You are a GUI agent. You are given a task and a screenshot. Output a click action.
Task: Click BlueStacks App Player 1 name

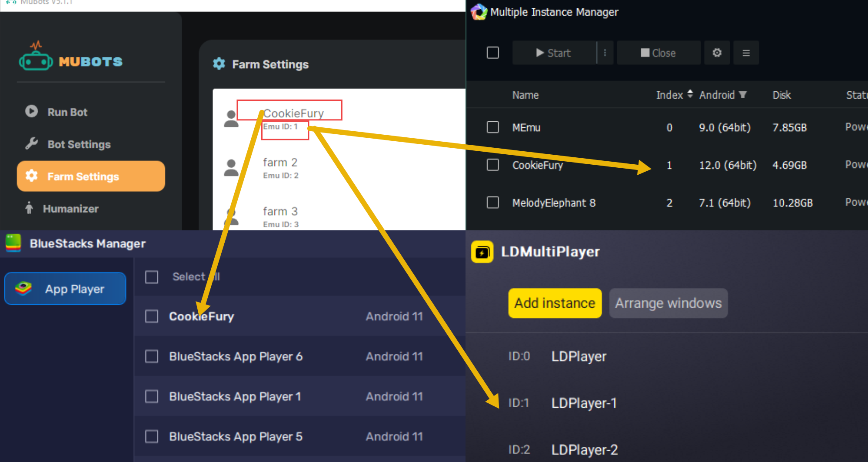(235, 396)
